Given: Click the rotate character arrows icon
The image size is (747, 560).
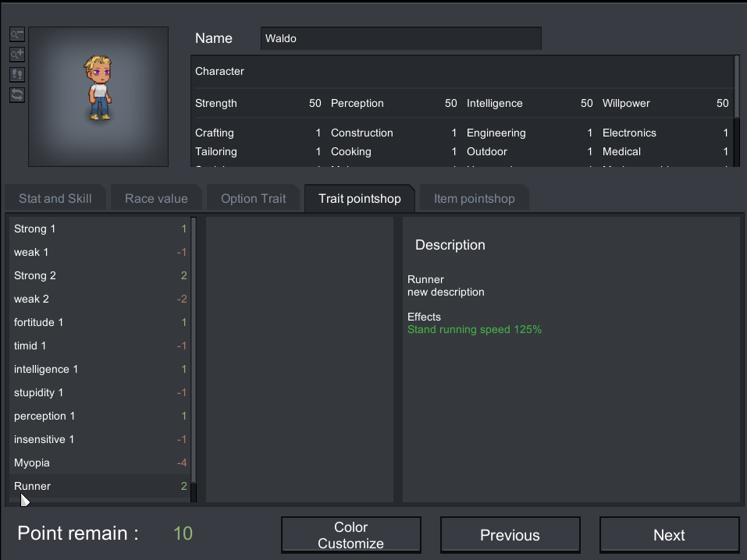Looking at the screenshot, I should tap(17, 95).
